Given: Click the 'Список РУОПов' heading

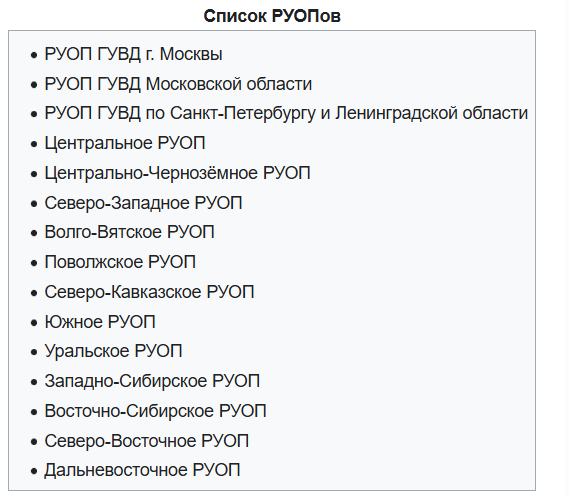Looking at the screenshot, I should point(272,16).
